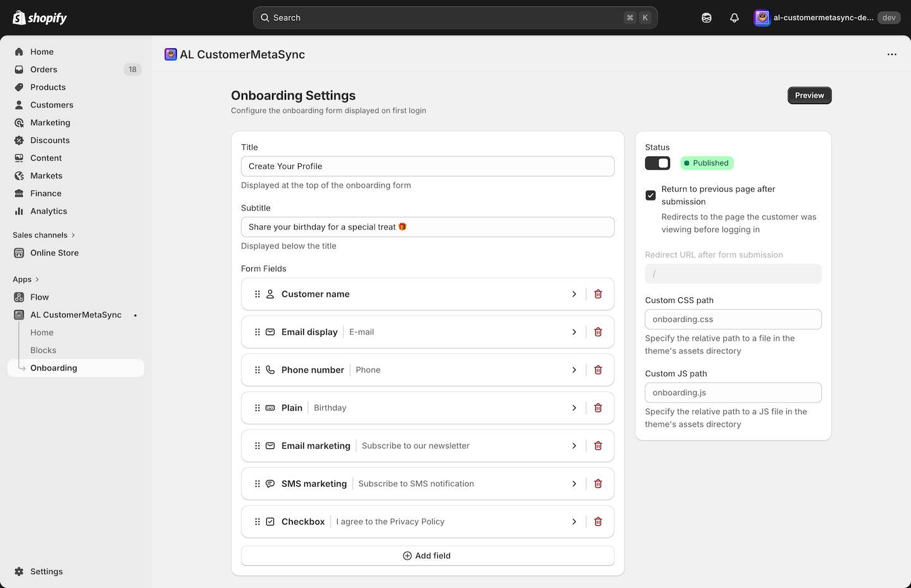911x588 pixels.
Task: Grab the Email marketing drag handle
Action: tap(257, 446)
